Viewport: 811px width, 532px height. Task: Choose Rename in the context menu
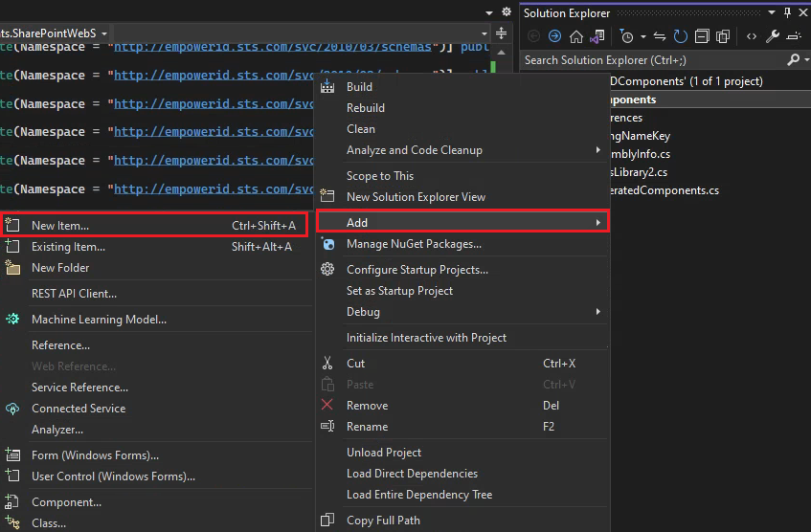[462, 427]
